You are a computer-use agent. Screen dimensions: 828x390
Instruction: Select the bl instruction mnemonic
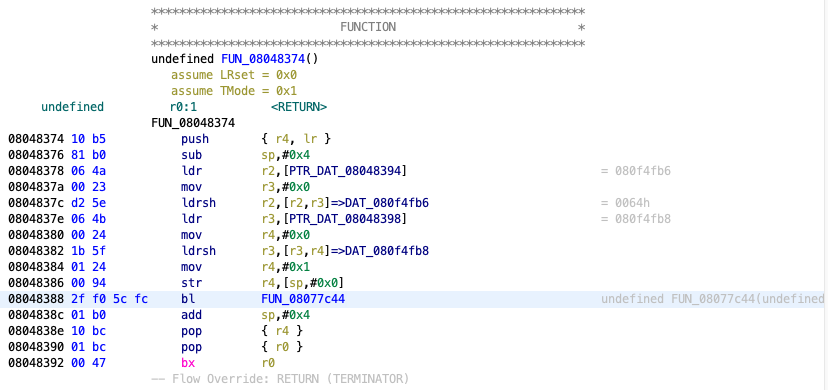tap(188, 299)
